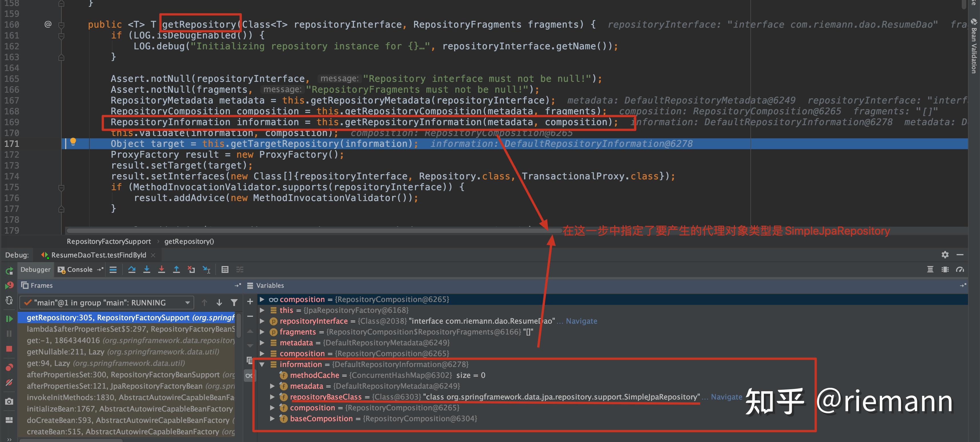Collapse the information variable node
Viewport: 980px width, 442px height.
(x=262, y=364)
